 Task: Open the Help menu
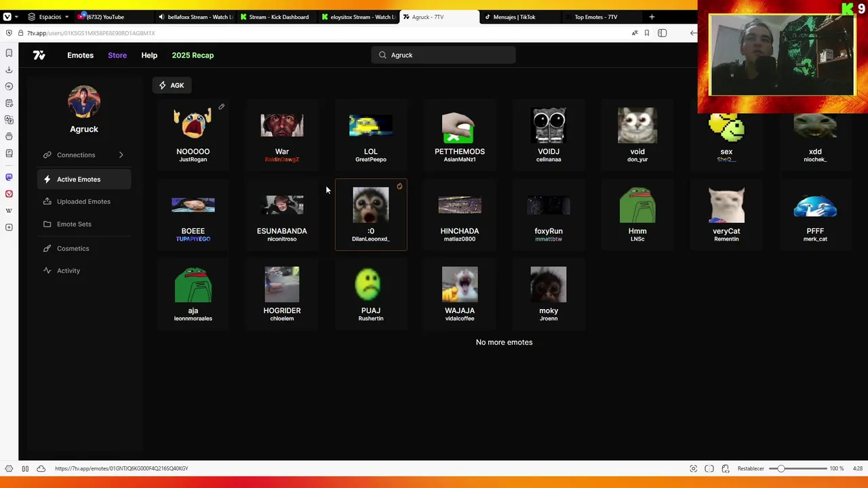pyautogui.click(x=149, y=55)
